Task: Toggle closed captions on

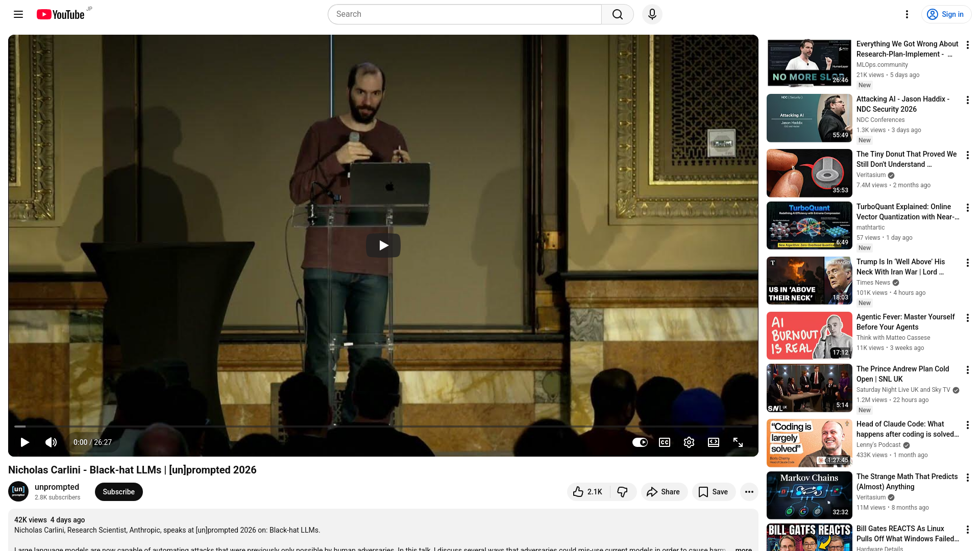Action: pyautogui.click(x=664, y=442)
